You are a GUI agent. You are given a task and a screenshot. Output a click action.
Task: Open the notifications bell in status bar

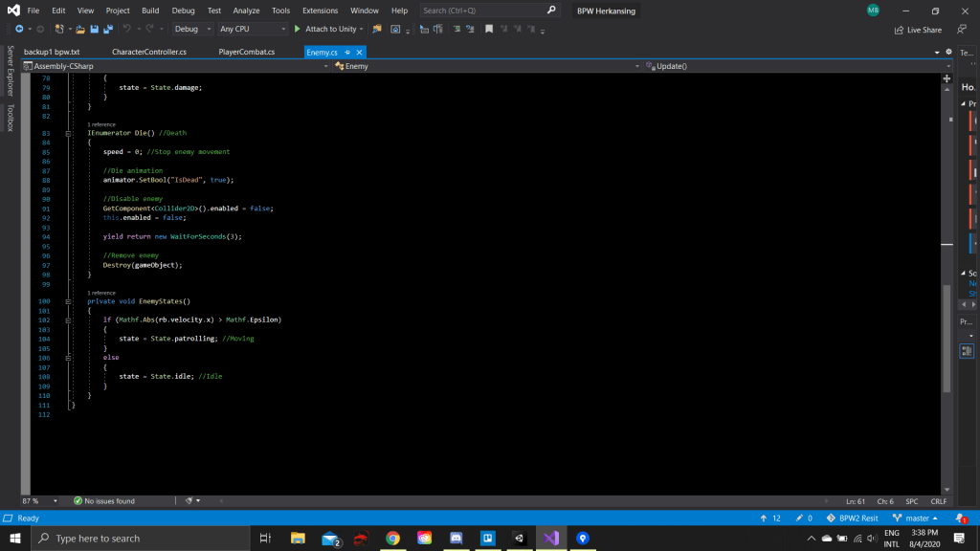tap(962, 518)
